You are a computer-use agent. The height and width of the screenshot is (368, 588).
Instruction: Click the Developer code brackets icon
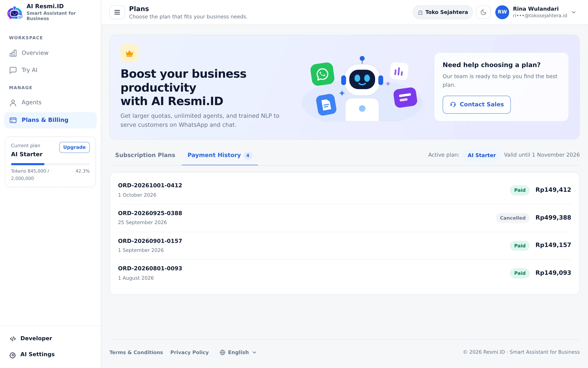tap(13, 339)
